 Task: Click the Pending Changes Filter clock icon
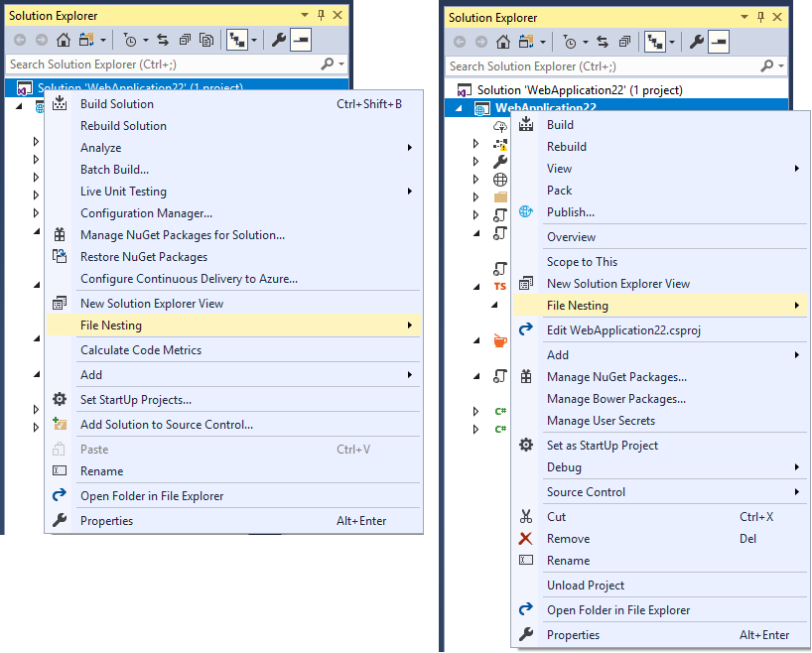[130, 40]
